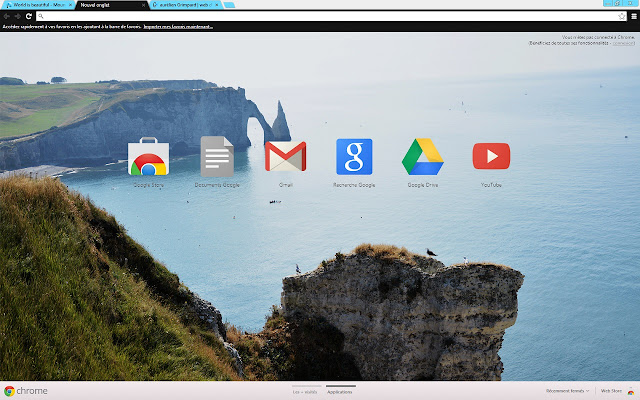The height and width of the screenshot is (400, 640).
Task: Switch to 'Les + visités' page
Action: (x=305, y=392)
